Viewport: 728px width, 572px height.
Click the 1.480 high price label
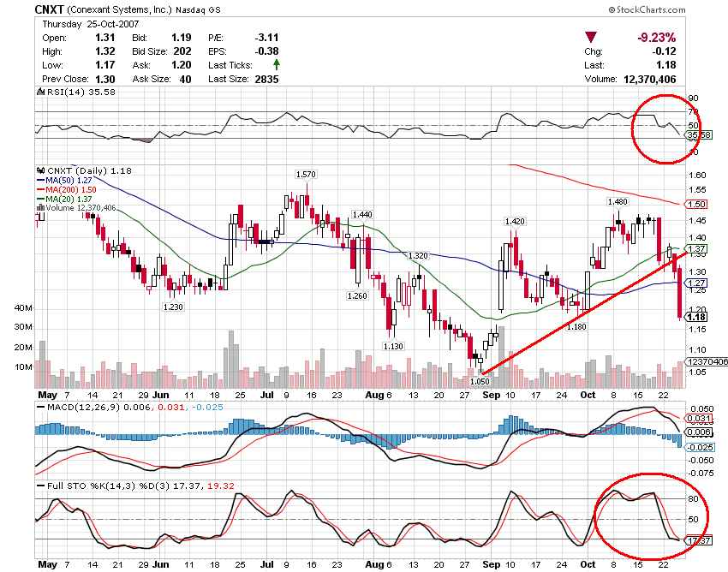pos(618,201)
